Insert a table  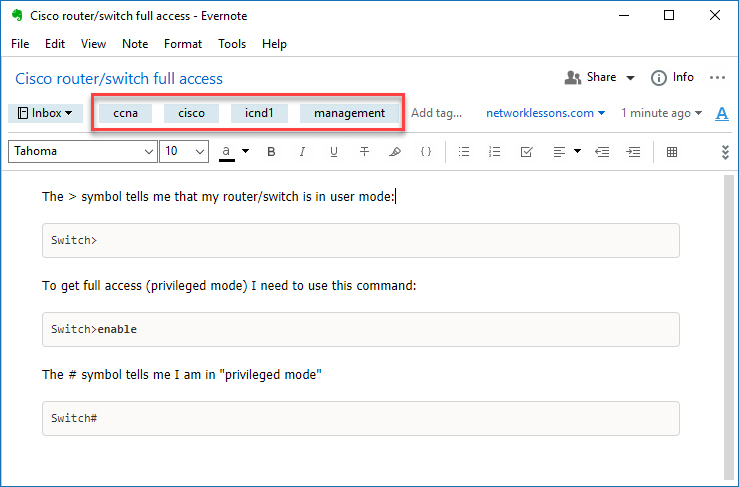pyautogui.click(x=672, y=152)
